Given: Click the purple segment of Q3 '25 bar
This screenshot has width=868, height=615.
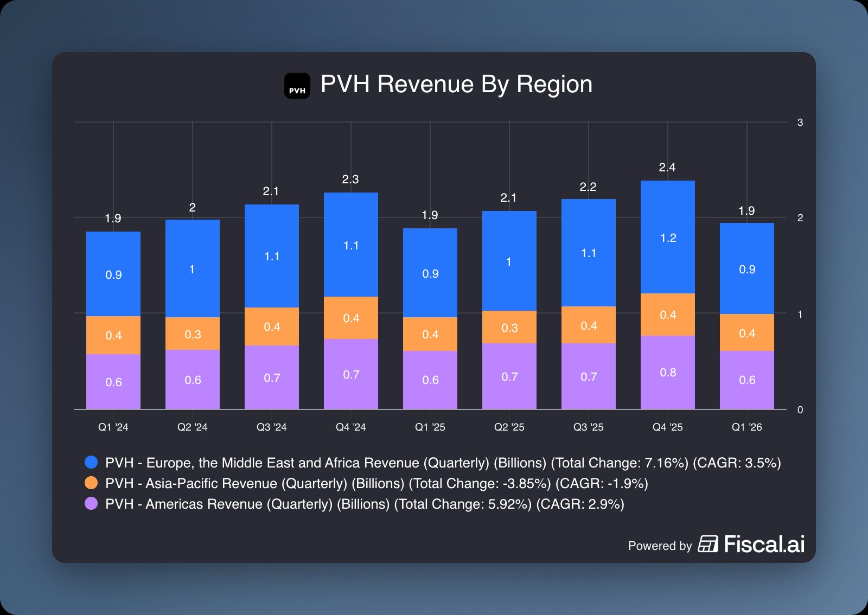Looking at the screenshot, I should point(589,376).
